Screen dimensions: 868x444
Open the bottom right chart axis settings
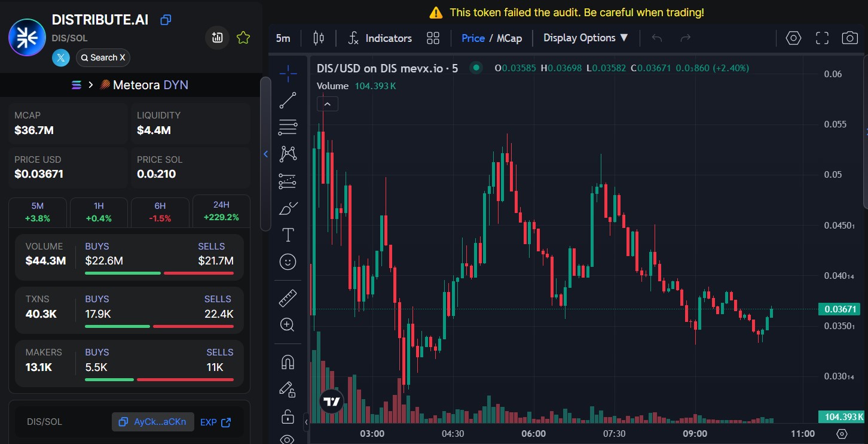click(x=842, y=434)
